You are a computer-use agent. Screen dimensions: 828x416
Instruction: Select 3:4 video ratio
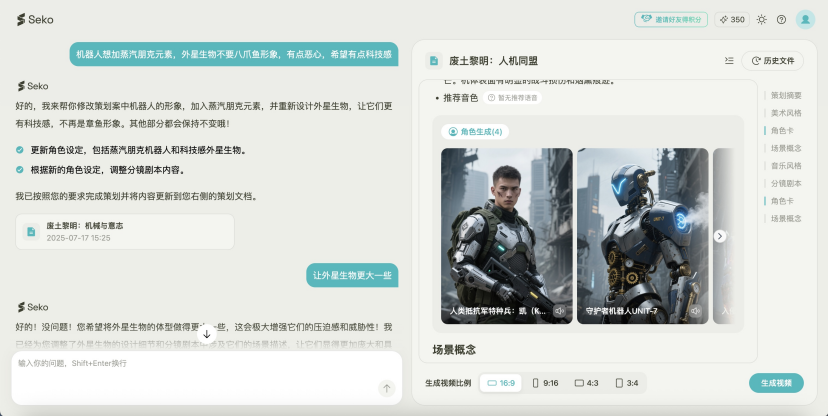pos(627,383)
